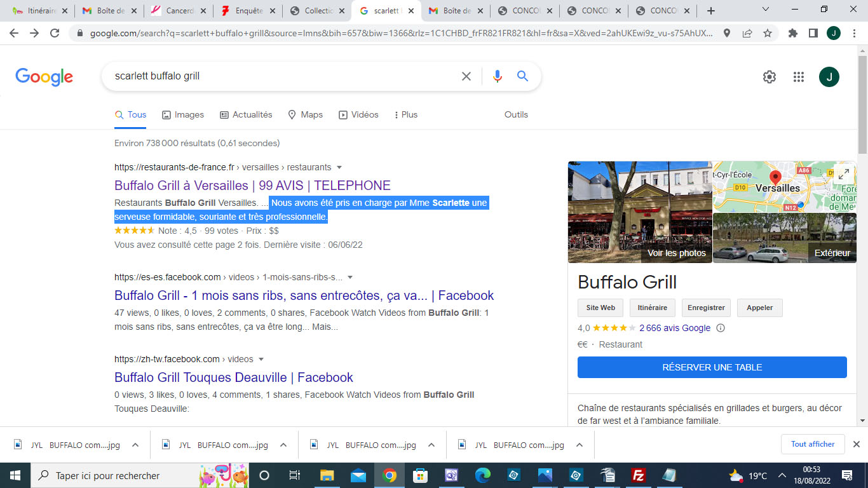The width and height of the screenshot is (868, 488).
Task: Switch to the Actualités search tab
Action: pos(246,114)
